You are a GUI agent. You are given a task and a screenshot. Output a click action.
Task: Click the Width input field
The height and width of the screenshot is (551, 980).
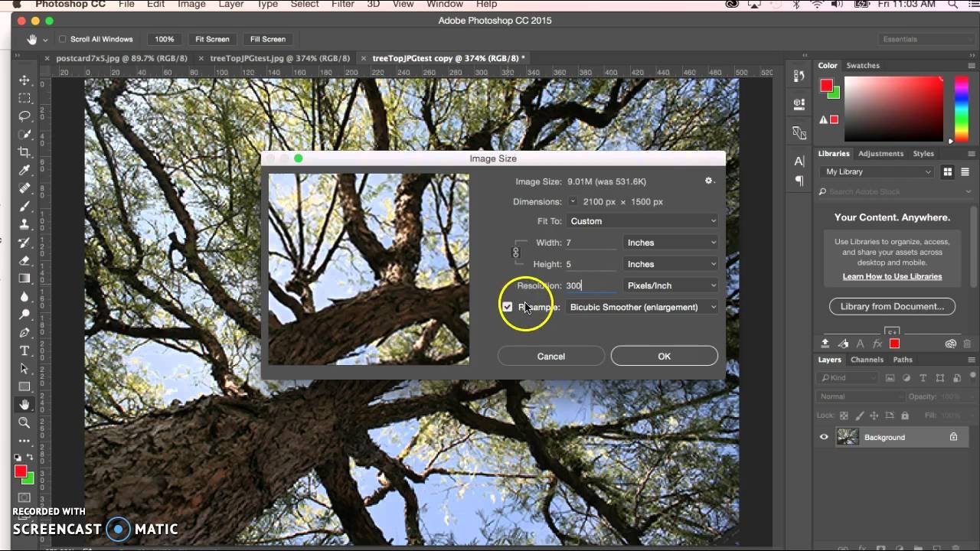click(x=590, y=243)
